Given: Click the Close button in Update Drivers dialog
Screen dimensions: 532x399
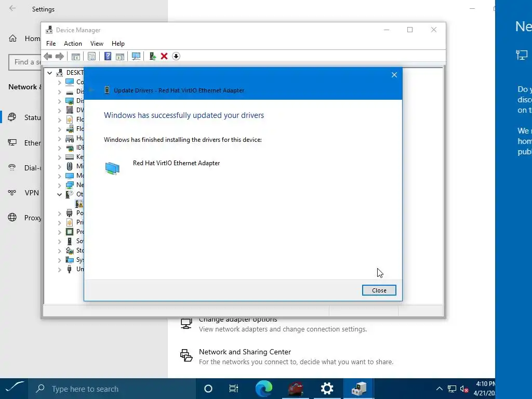Looking at the screenshot, I should point(379,290).
